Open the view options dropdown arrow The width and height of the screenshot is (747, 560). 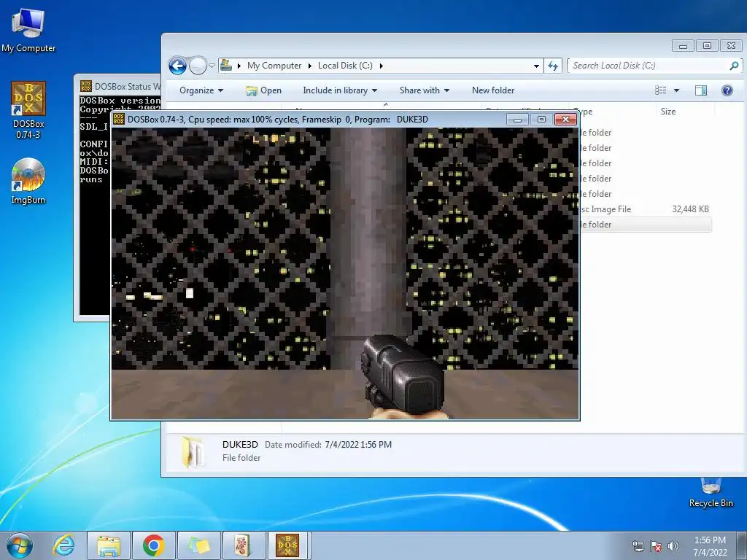click(676, 90)
